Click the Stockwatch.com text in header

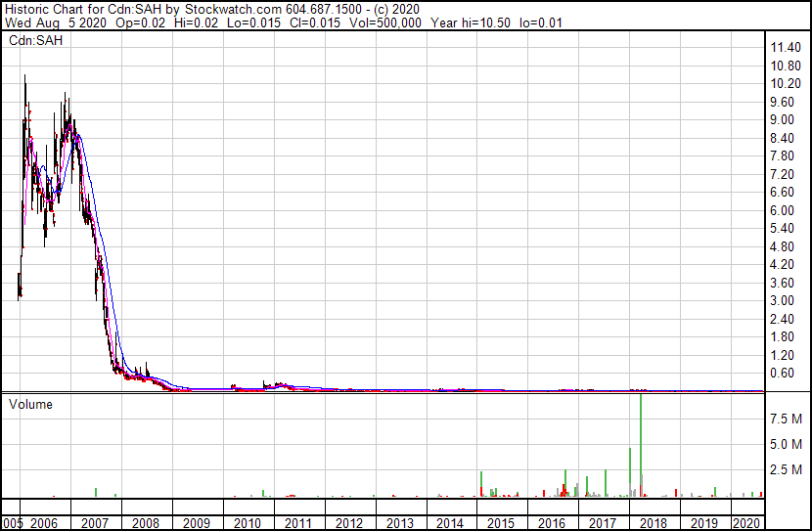pyautogui.click(x=234, y=10)
